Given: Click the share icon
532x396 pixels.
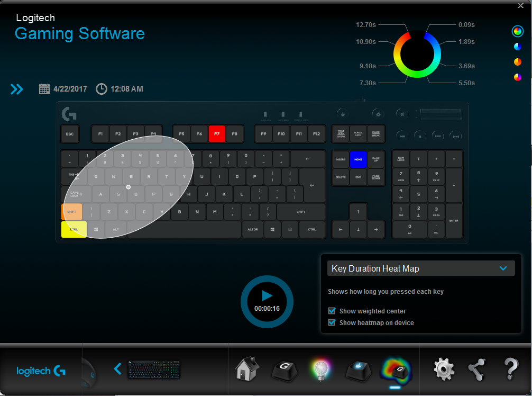Looking at the screenshot, I should click(x=476, y=370).
